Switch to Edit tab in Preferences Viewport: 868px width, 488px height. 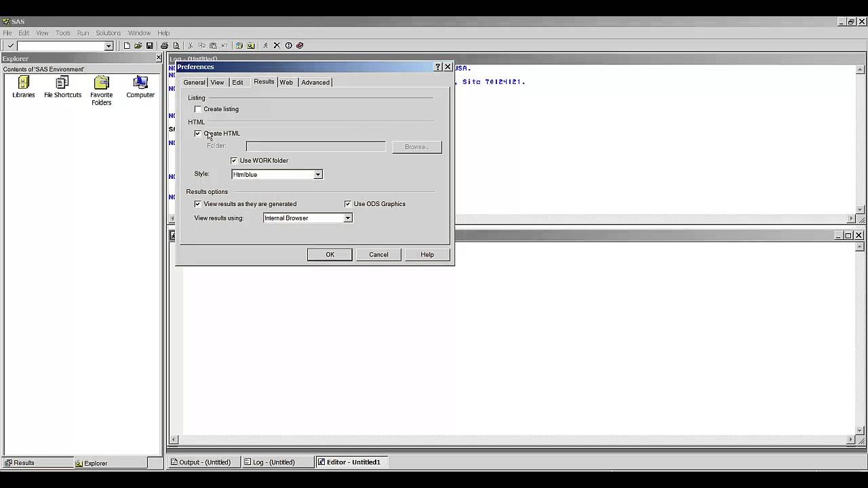coord(237,83)
